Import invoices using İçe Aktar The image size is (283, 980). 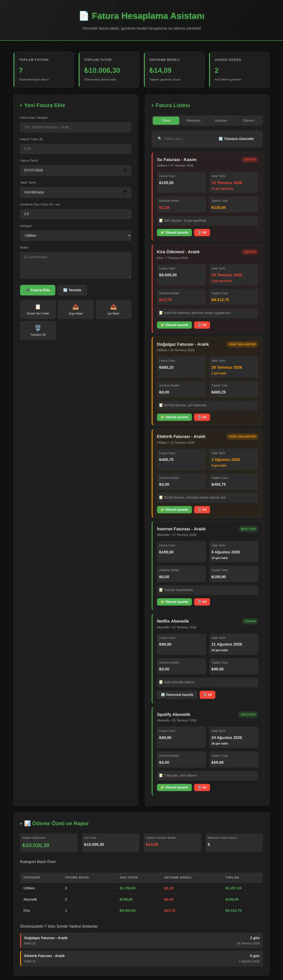[113, 309]
